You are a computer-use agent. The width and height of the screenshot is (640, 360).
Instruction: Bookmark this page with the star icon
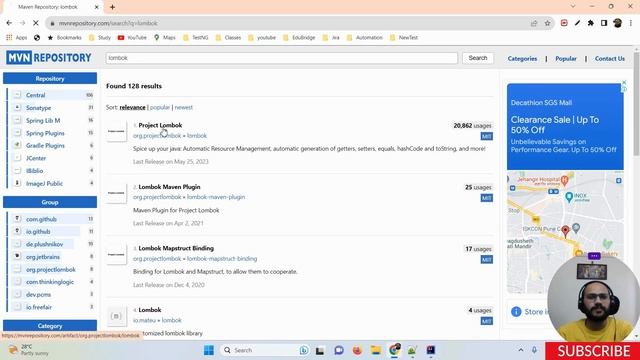(547, 23)
